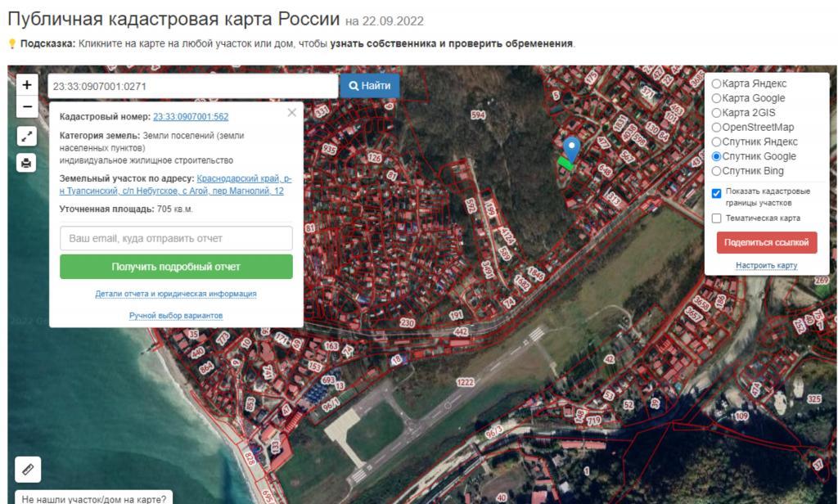Viewport: 838px width, 504px height.
Task: Choose Спутник Bing satellite layer
Action: coord(717,171)
